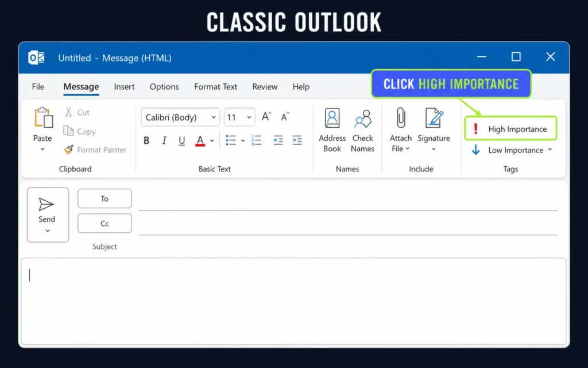Click the Outlook logo in title bar
588x368 pixels.
36,58
